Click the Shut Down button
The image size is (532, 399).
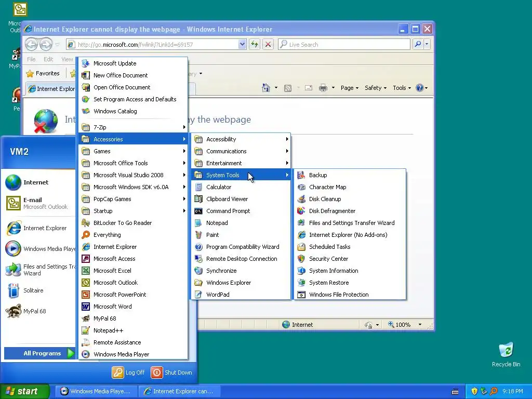(171, 372)
